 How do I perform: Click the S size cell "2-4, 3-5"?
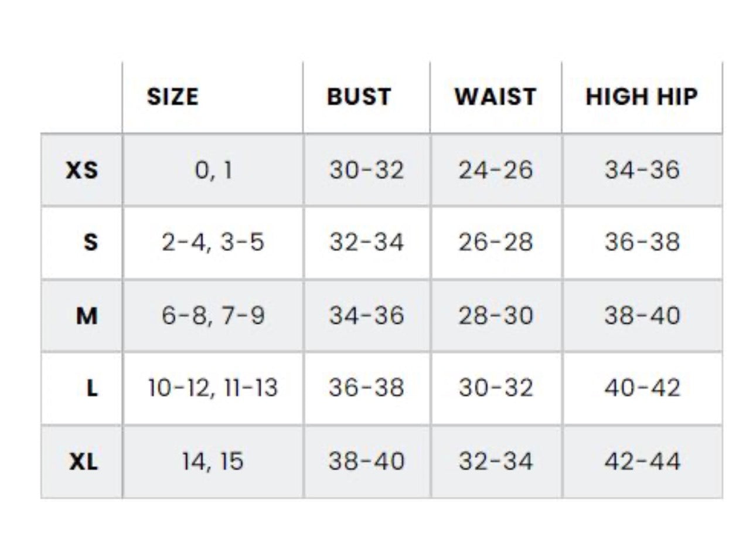click(x=213, y=242)
